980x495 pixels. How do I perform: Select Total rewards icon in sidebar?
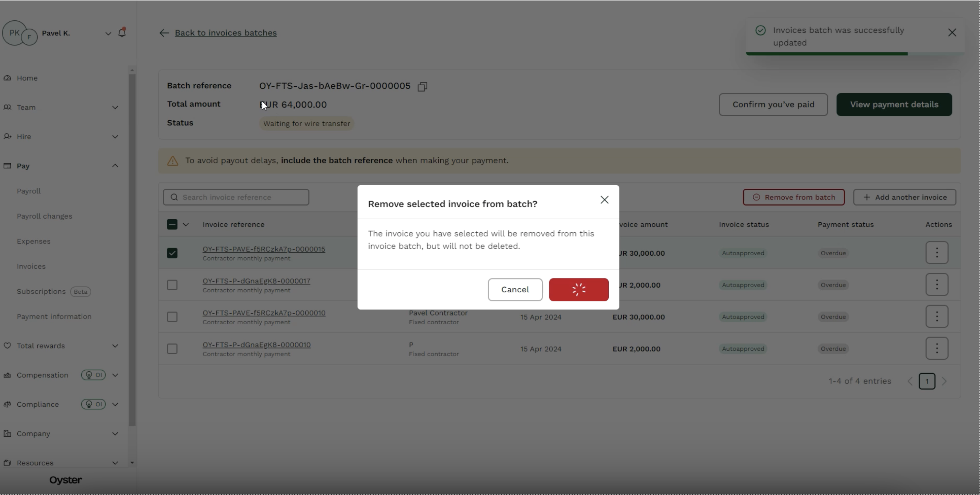coord(7,346)
